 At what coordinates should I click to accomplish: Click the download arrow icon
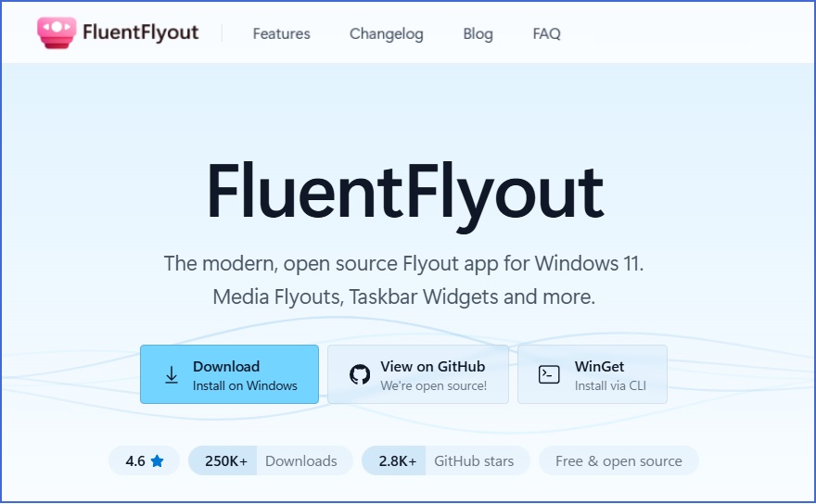tap(172, 374)
